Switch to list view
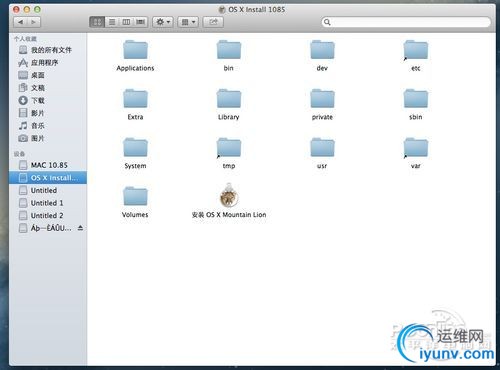Image resolution: width=500 pixels, height=370 pixels. pyautogui.click(x=112, y=22)
